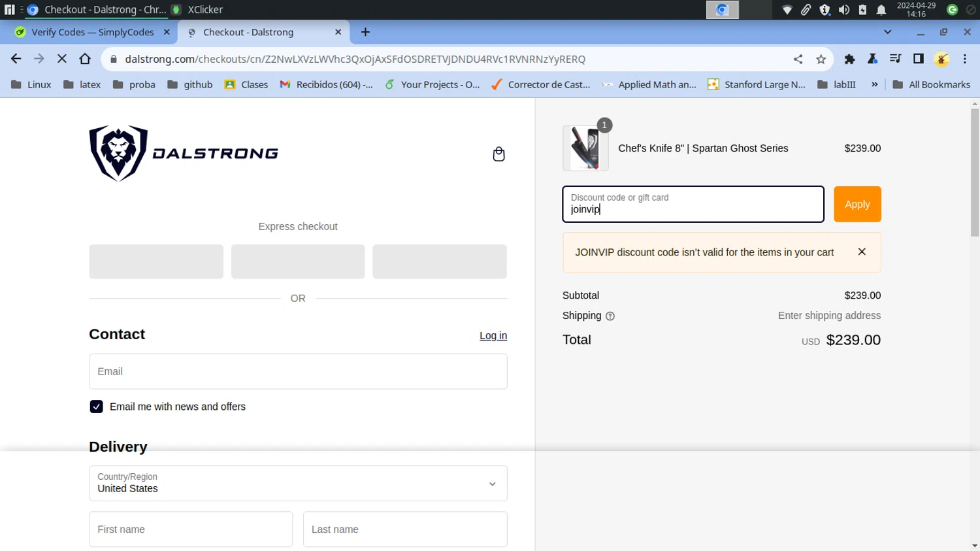Image resolution: width=980 pixels, height=551 pixels.
Task: Click the browser forward arrow
Action: [39, 59]
